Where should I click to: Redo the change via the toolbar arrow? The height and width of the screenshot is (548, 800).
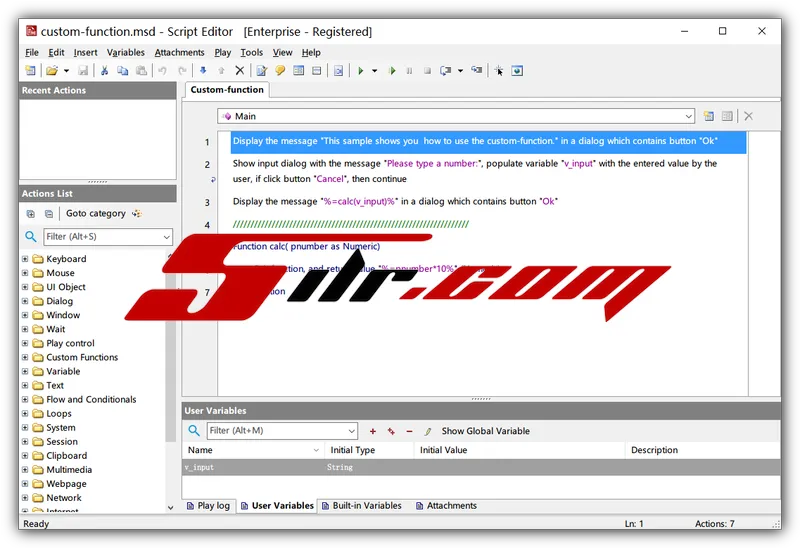coord(182,70)
